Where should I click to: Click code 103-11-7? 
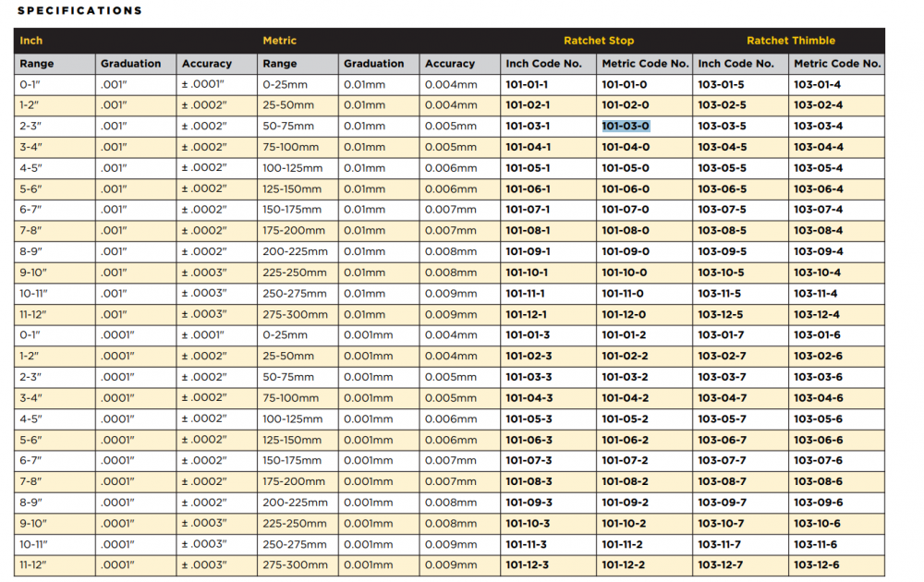click(x=720, y=544)
